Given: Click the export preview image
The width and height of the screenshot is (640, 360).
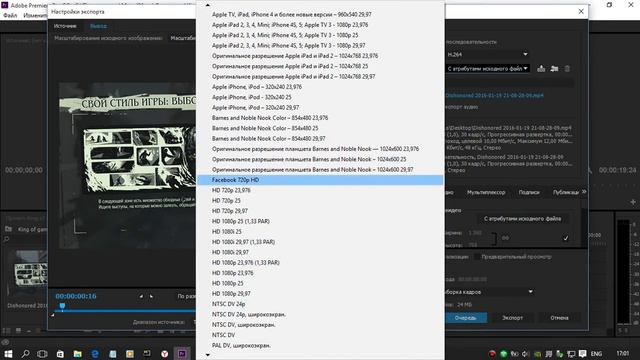Looking at the screenshot, I should click(x=127, y=165).
